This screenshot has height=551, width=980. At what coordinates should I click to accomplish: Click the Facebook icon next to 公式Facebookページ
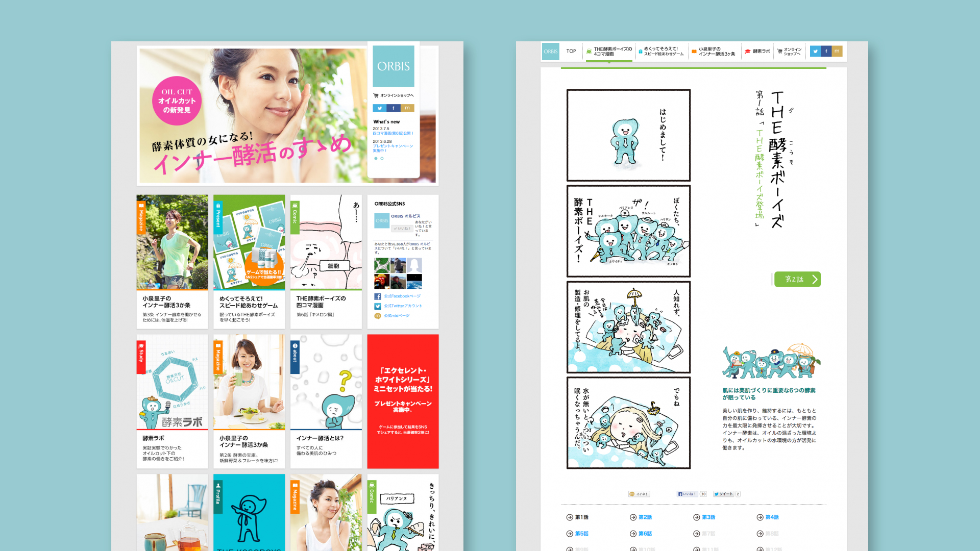coord(378,296)
